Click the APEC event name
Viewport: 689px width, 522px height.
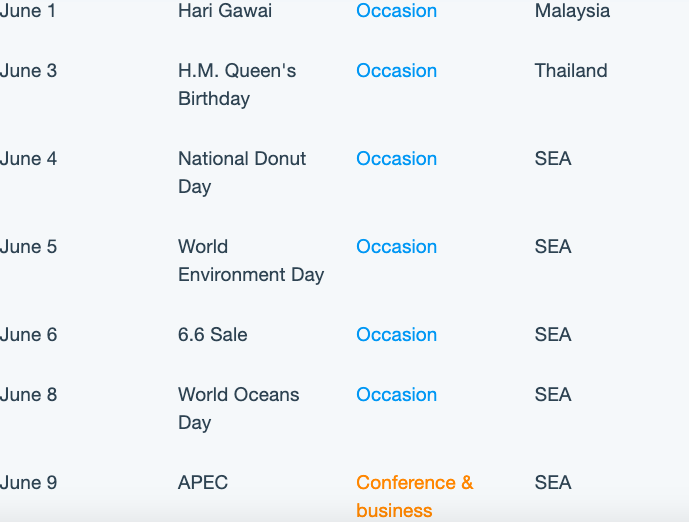pos(203,483)
